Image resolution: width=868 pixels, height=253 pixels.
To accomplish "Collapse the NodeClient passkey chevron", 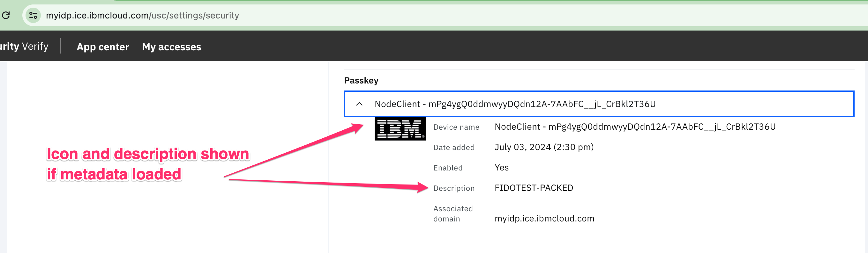I will coord(359,104).
